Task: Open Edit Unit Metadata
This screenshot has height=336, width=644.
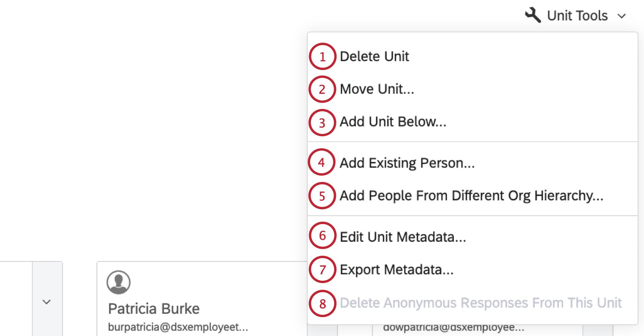Action: click(403, 236)
